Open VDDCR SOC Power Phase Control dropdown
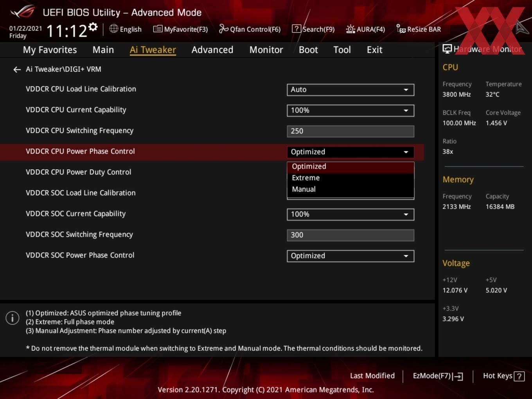 (350, 256)
